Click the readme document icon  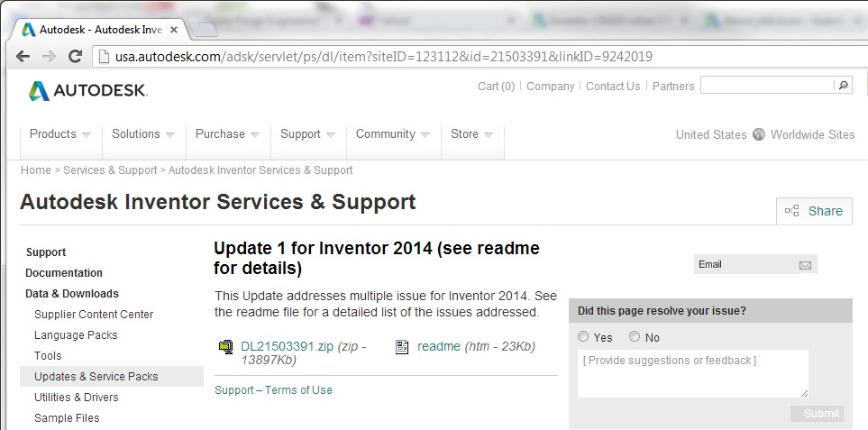[x=402, y=347]
